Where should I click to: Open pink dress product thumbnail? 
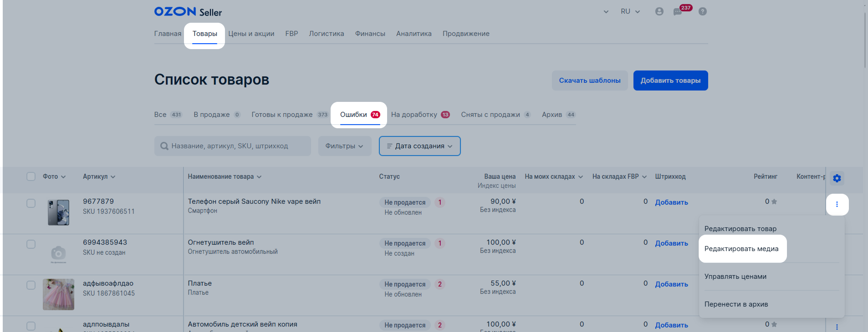click(58, 294)
